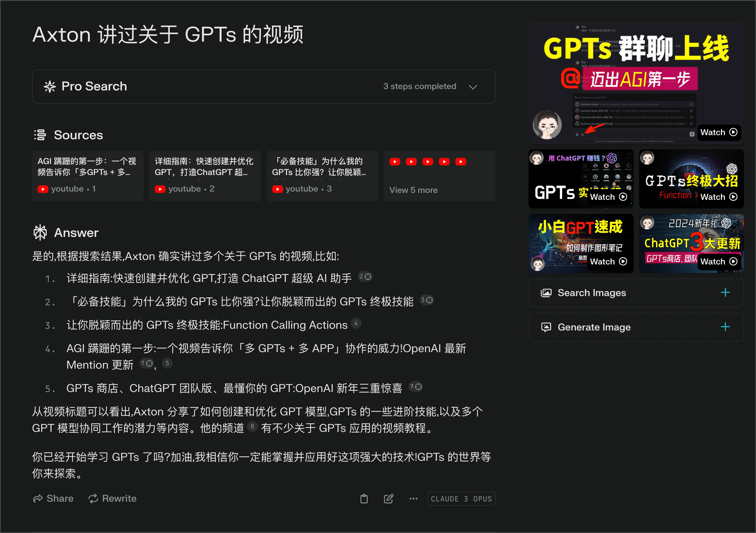Open citation 2 next to the first list item
Screen dimensions: 756x533
click(x=365, y=276)
